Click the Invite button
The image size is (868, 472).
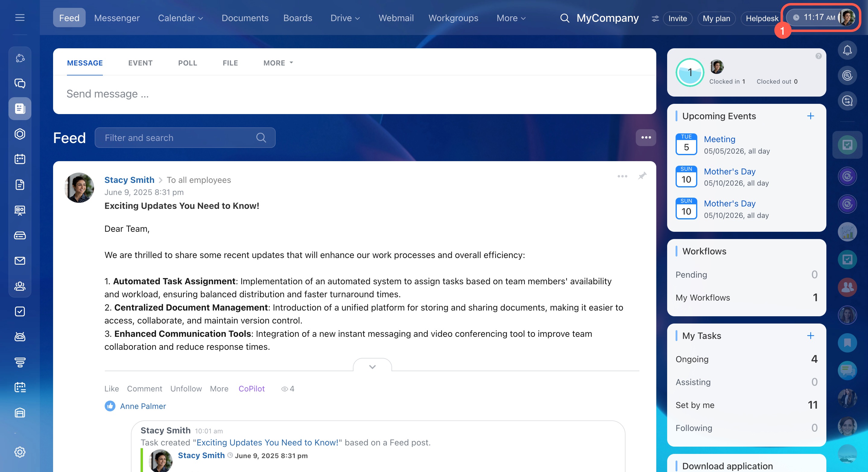click(677, 18)
